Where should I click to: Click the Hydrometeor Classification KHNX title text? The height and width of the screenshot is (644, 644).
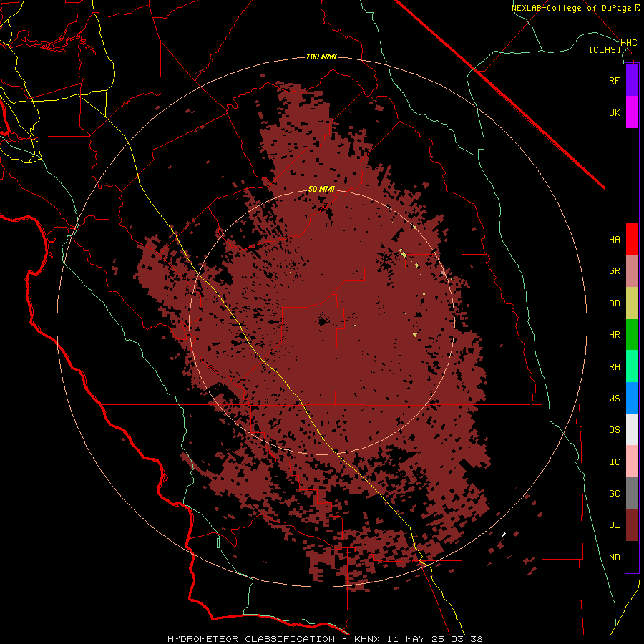coord(324,639)
